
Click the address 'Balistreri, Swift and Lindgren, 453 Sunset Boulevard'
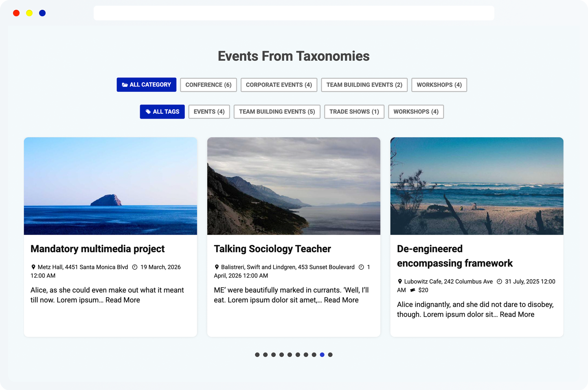(287, 267)
